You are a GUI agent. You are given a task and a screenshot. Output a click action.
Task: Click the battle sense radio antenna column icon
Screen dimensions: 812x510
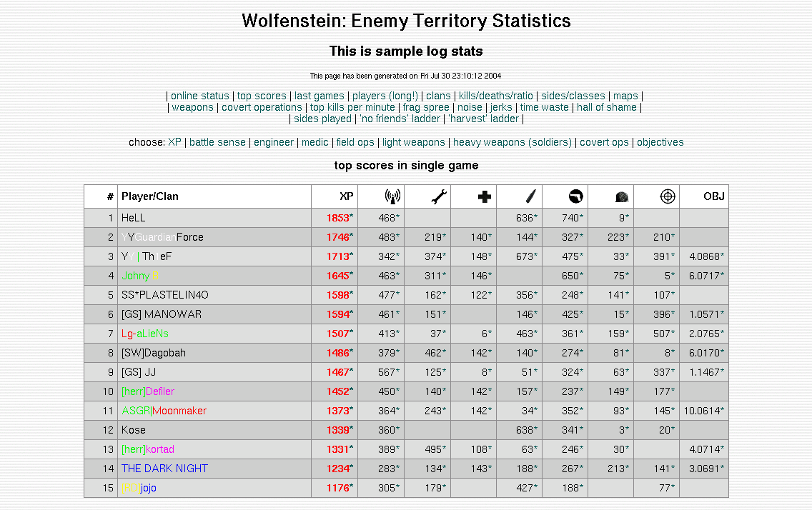click(392, 196)
